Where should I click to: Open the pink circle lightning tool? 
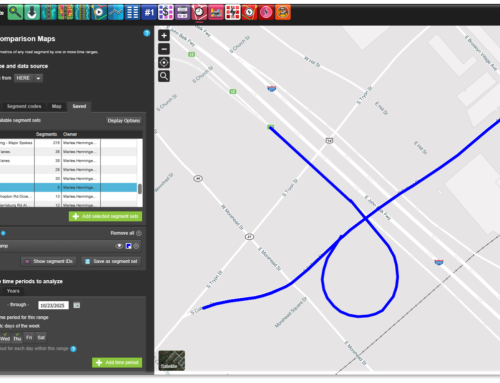(x=266, y=13)
